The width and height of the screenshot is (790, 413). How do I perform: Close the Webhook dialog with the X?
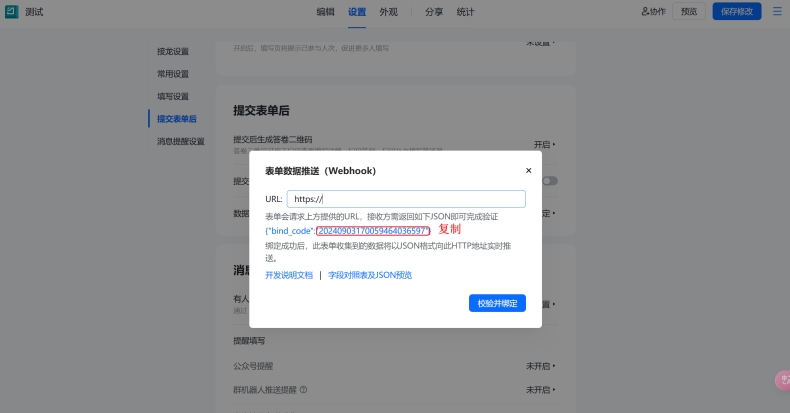[529, 170]
